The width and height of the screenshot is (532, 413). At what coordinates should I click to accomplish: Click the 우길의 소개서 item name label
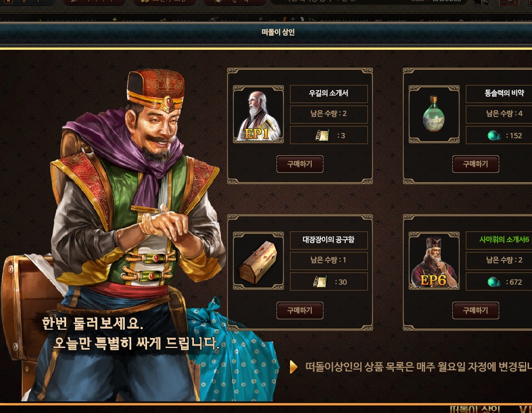[329, 93]
